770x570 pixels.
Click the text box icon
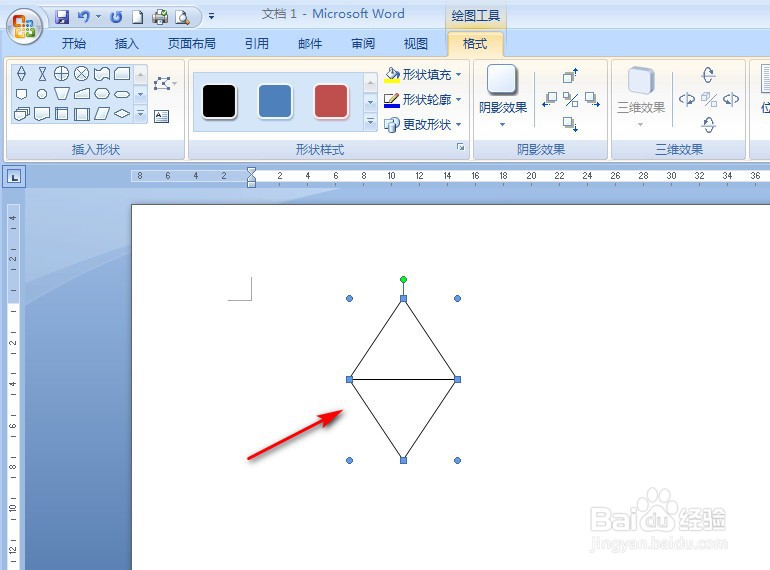[x=161, y=116]
